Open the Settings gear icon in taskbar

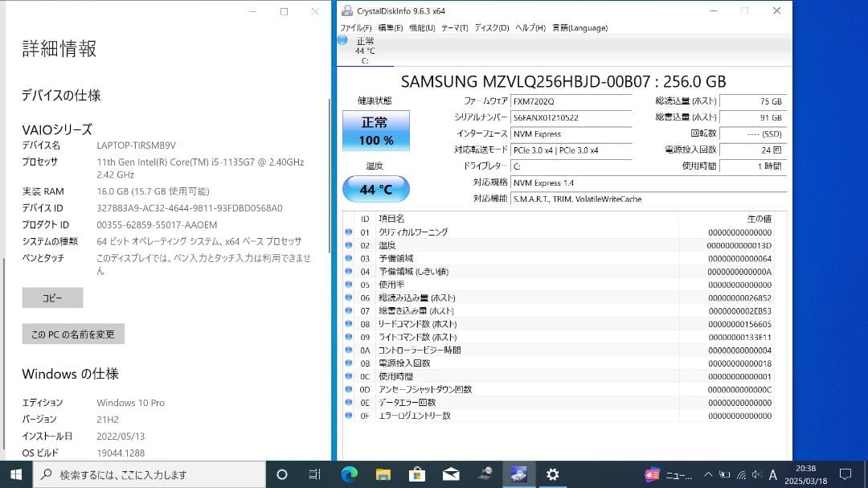tap(553, 474)
